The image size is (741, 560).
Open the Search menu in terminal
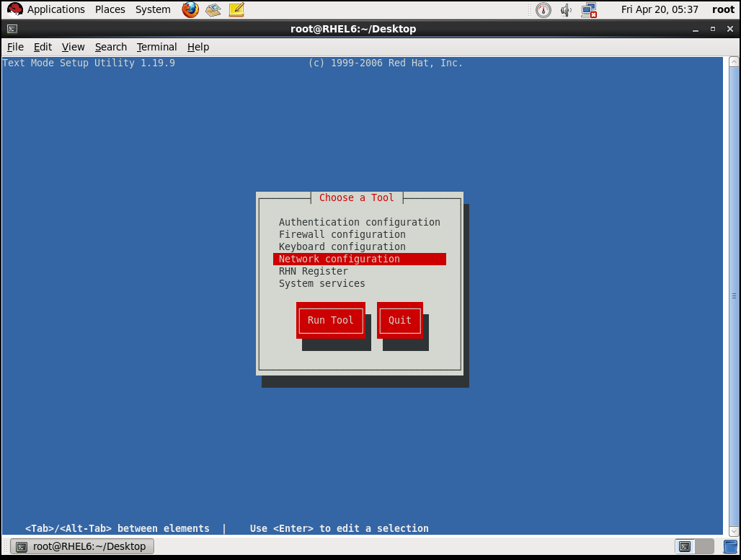[x=111, y=47]
